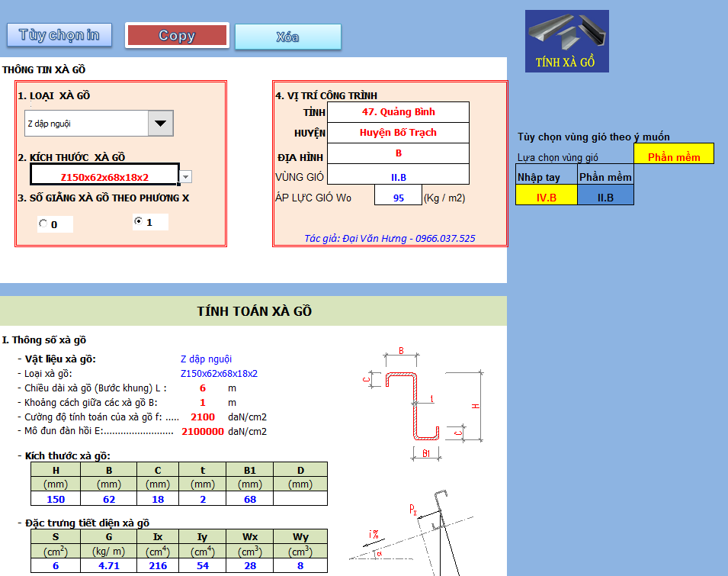728x576 pixels.
Task: Click the THÔNG TIN XÀ GỒ heading
Action: tap(43, 69)
